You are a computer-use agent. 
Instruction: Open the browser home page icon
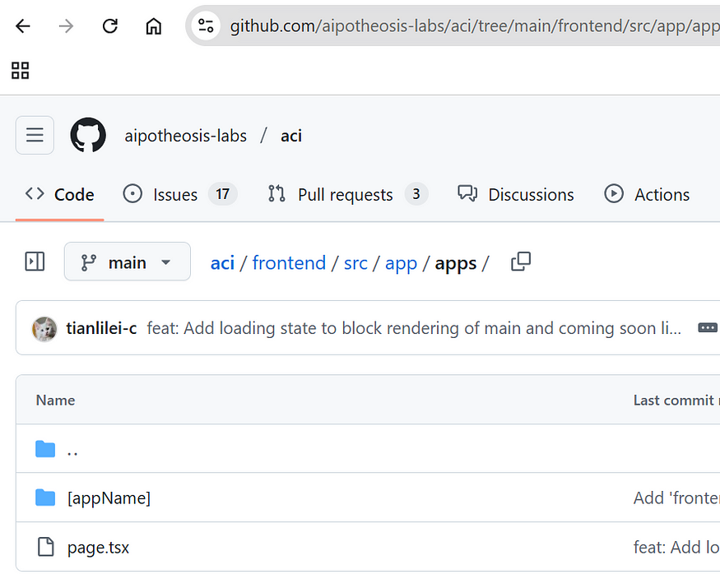[x=153, y=26]
